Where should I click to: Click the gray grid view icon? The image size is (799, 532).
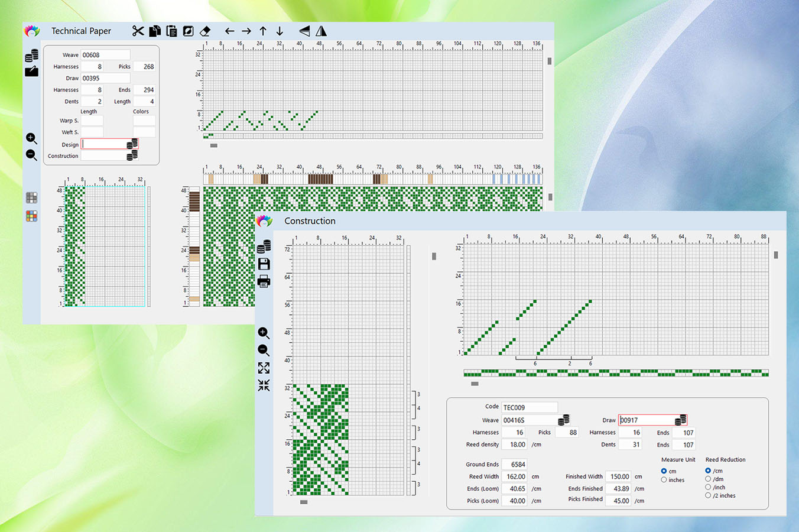(32, 198)
